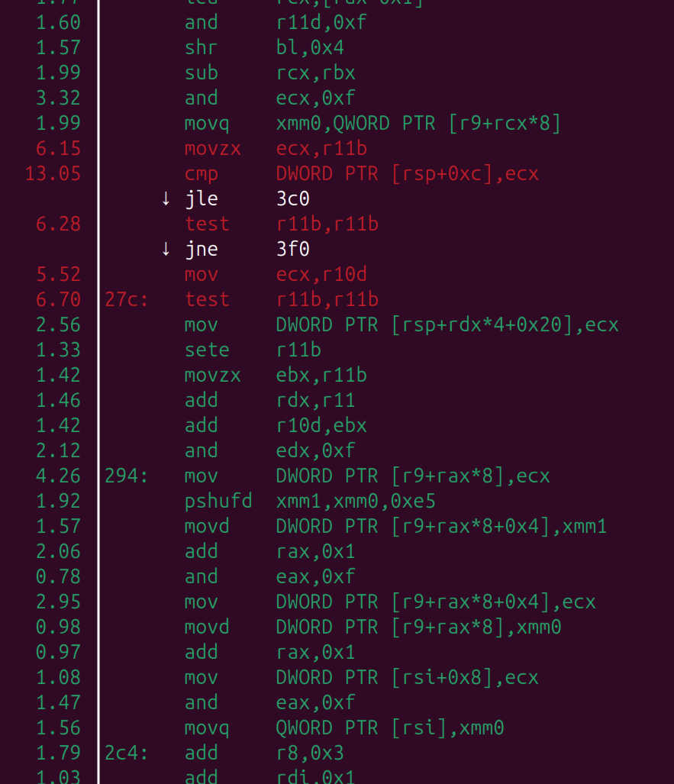The width and height of the screenshot is (674, 784).
Task: Click the down arrow beside jne 3f0
Action: (166, 249)
